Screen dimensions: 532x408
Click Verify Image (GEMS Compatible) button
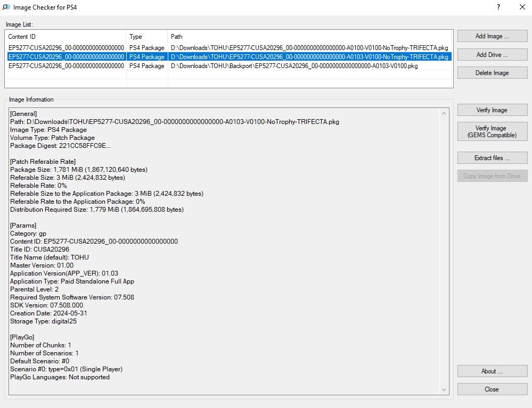pos(492,131)
